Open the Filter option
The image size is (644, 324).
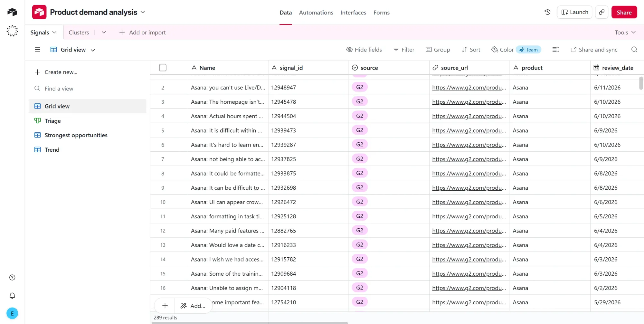click(404, 50)
